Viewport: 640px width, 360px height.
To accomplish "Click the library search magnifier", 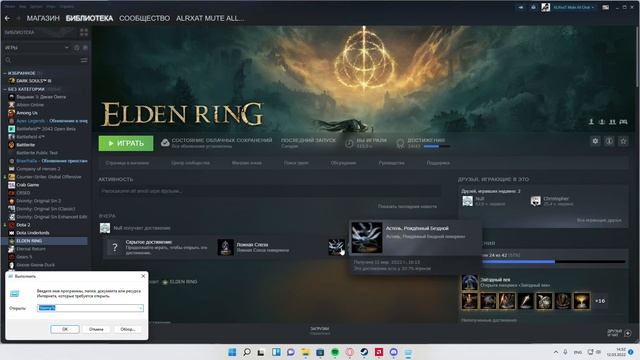I will [x=8, y=60].
